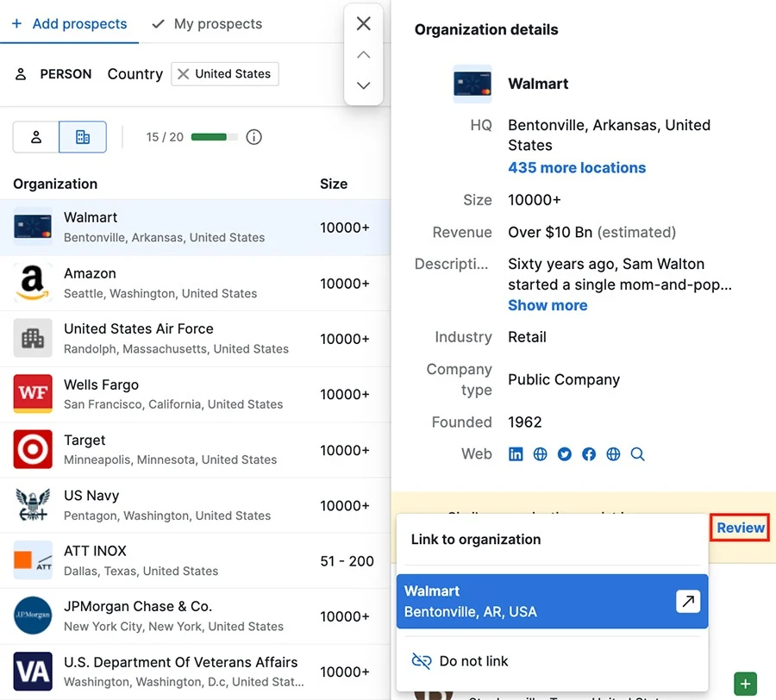Image resolution: width=776 pixels, height=700 pixels.
Task: Click the Public Company value
Action: (564, 379)
